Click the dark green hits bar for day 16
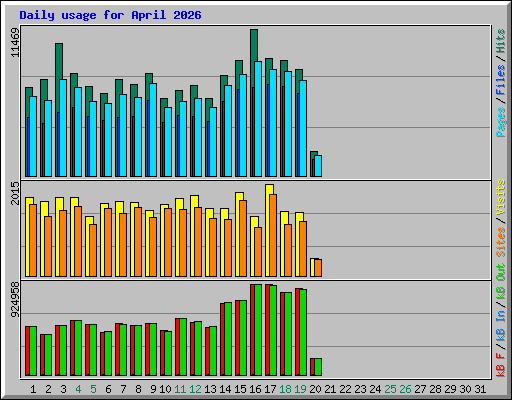512x400 pixels. tap(254, 45)
